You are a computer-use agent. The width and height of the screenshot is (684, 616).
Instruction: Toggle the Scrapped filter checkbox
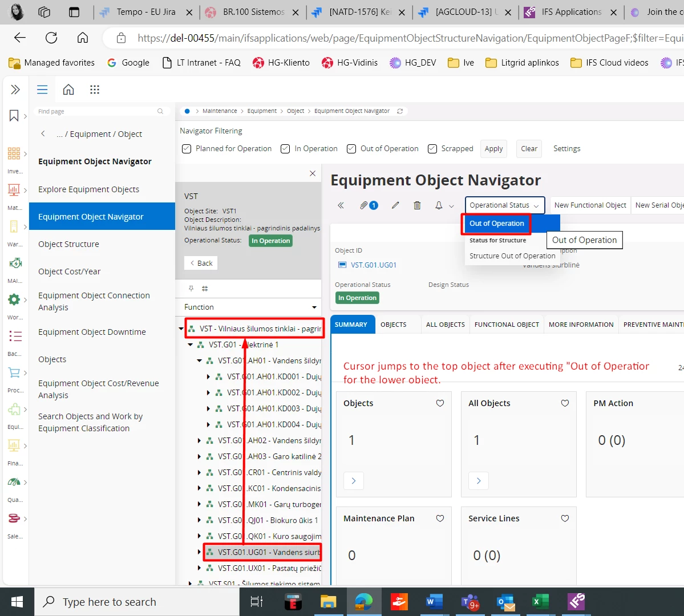432,149
